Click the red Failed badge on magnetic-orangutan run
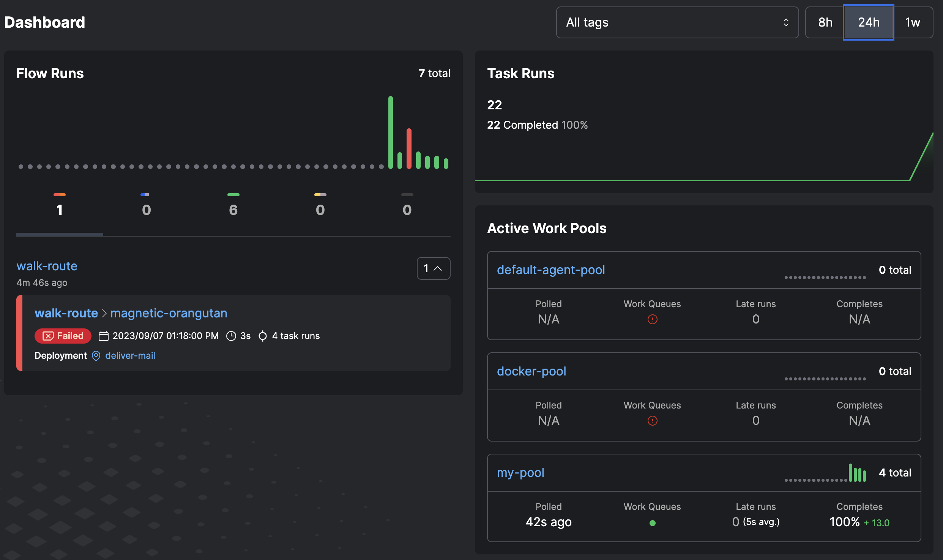 tap(63, 336)
